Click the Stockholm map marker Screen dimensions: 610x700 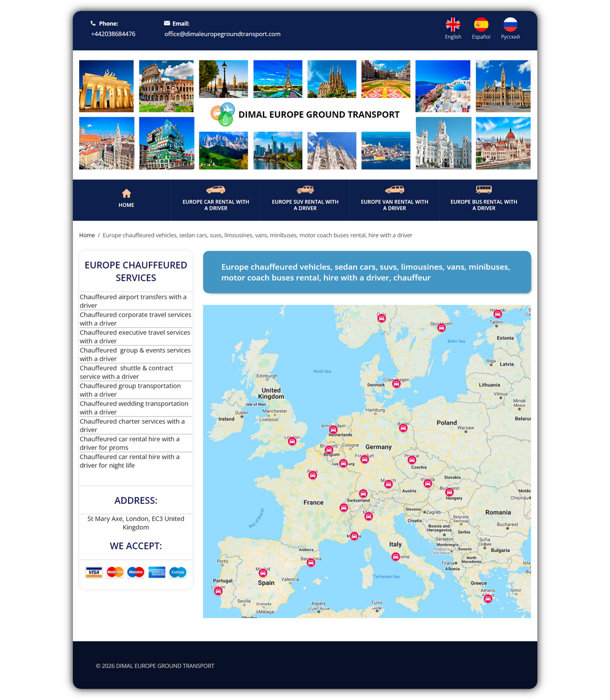pos(442,328)
